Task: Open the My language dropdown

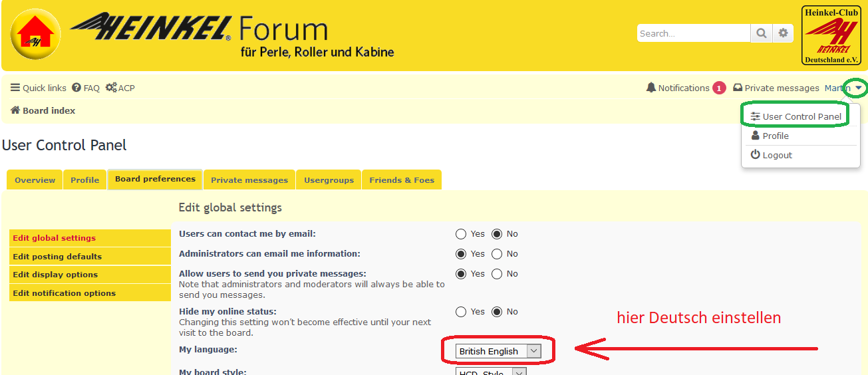Action: pos(499,351)
